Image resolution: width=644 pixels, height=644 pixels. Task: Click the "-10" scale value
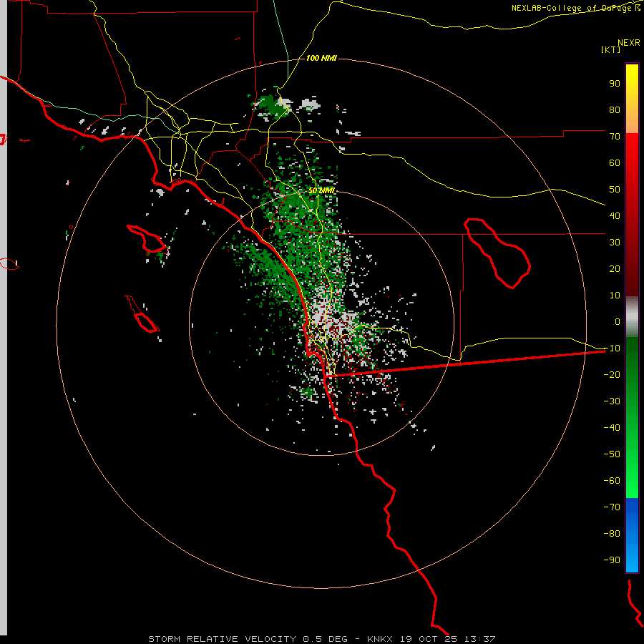[612, 348]
